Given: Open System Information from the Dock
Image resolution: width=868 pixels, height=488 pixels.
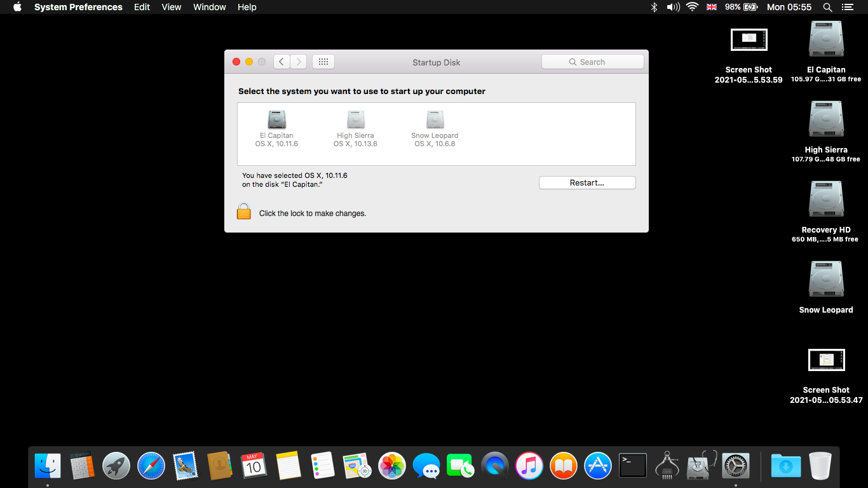Looking at the screenshot, I should [x=667, y=466].
